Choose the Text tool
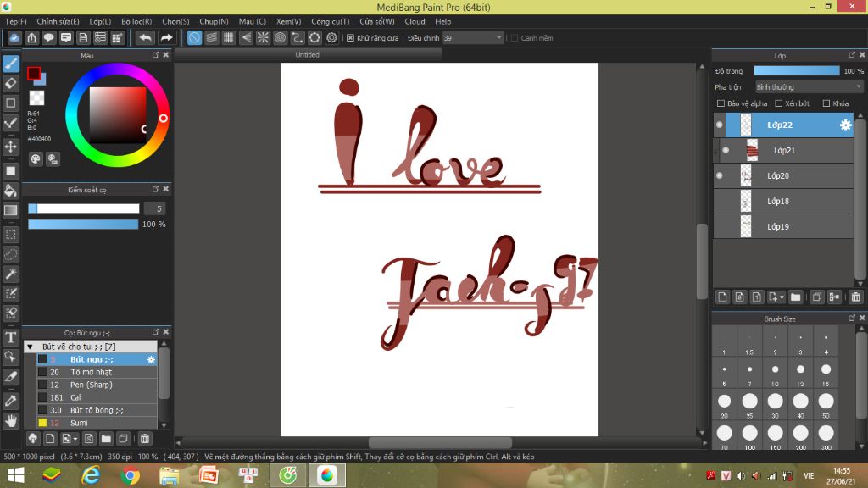868x488 pixels. 11,337
